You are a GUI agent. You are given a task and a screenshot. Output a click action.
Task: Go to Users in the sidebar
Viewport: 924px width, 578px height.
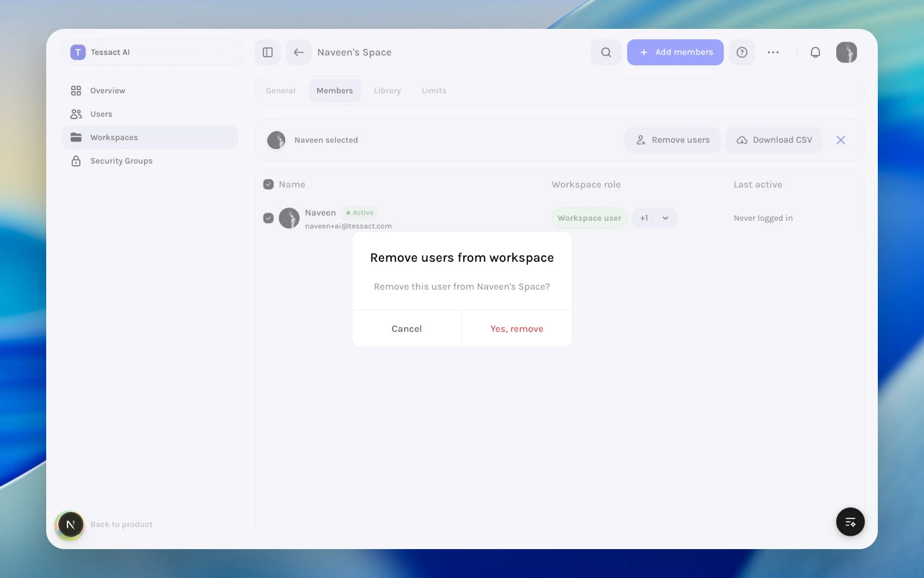(x=150, y=114)
